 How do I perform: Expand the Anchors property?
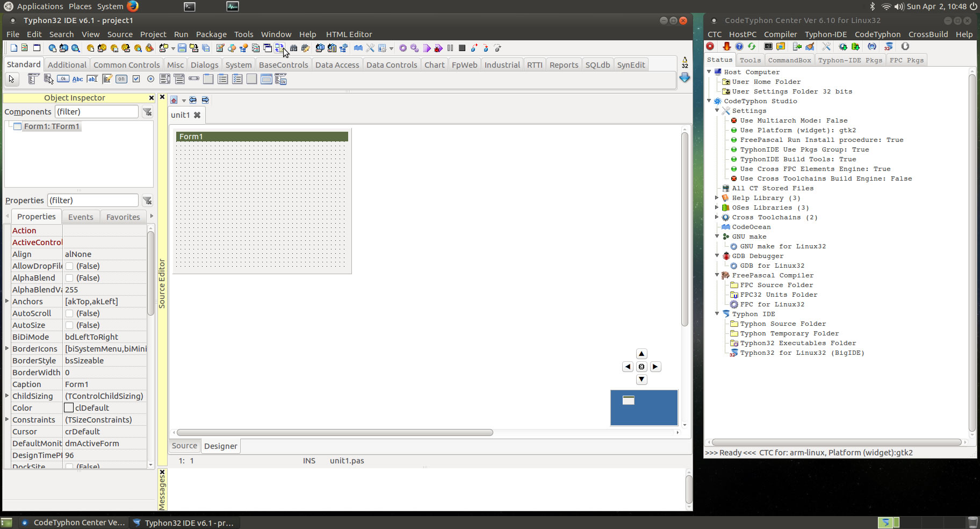tap(7, 301)
